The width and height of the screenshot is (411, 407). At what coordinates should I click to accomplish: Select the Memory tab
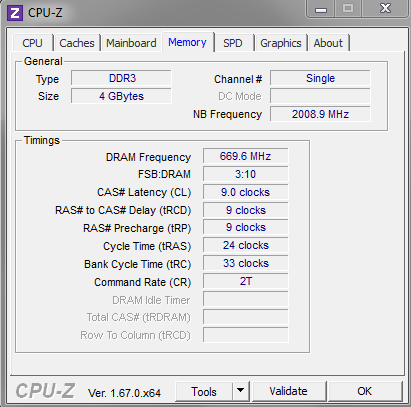(187, 42)
